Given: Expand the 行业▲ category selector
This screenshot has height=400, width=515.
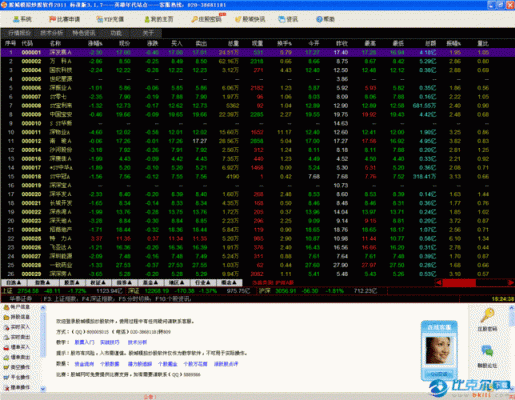Looking at the screenshot, I should tap(202, 283).
